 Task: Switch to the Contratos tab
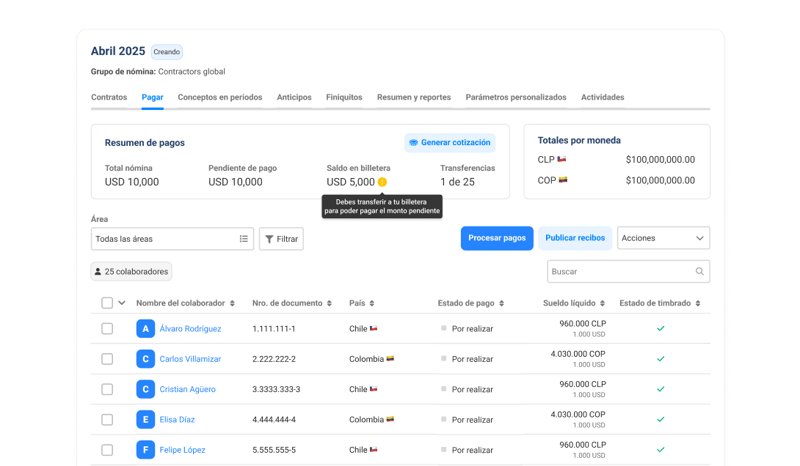tap(109, 97)
